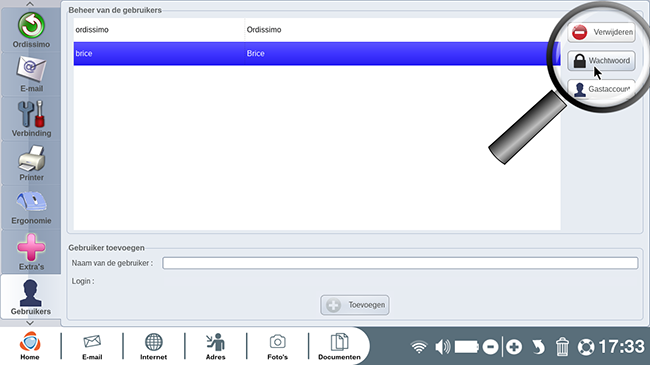Click the Wachtwoord lock button
The height and width of the screenshot is (365, 650).
(601, 61)
